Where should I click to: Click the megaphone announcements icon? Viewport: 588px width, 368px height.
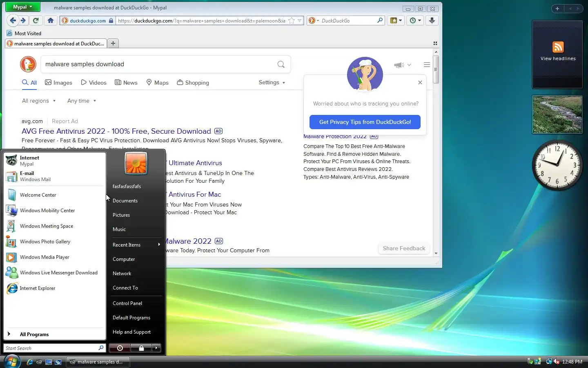coord(399,65)
